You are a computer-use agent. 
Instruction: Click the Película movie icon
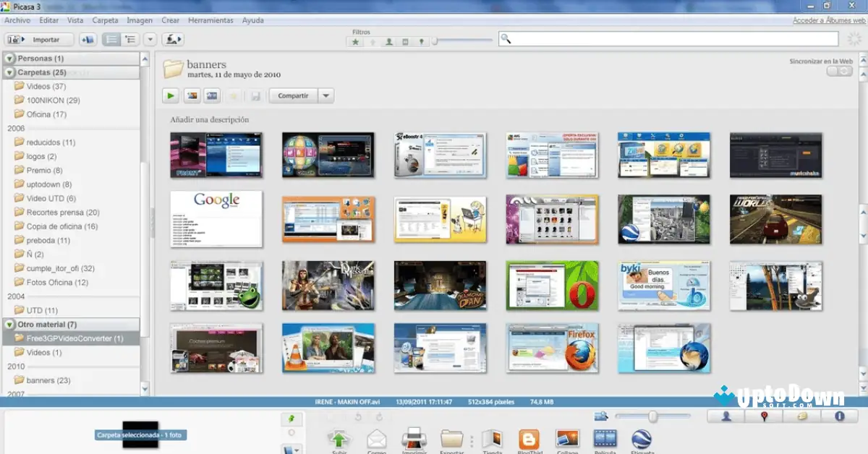click(x=605, y=440)
